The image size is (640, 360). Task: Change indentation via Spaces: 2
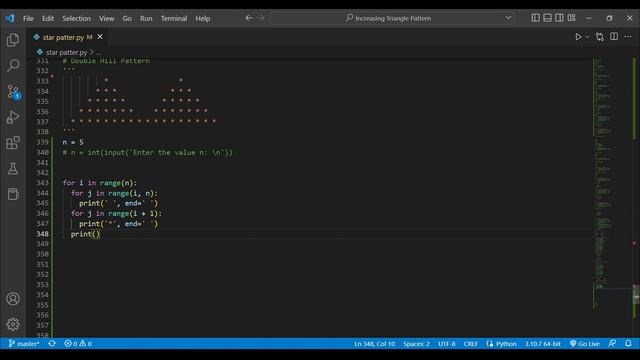coord(416,344)
